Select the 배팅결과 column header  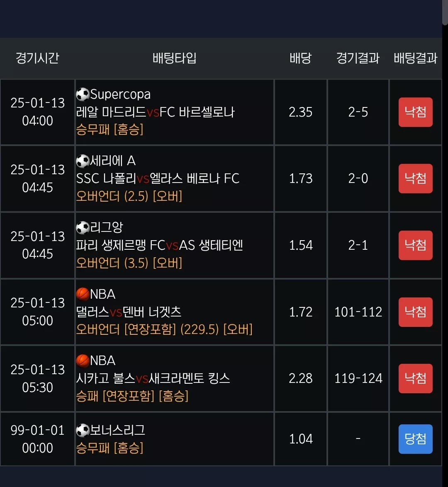click(x=415, y=58)
